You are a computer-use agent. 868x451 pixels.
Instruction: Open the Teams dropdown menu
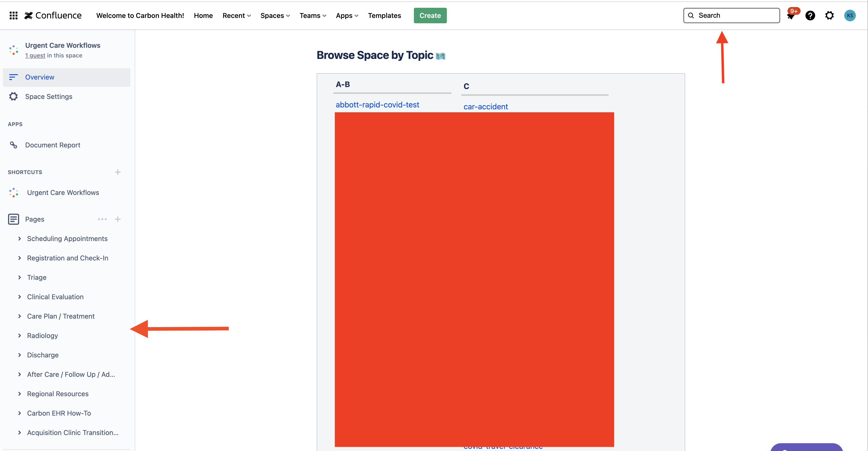coord(313,16)
